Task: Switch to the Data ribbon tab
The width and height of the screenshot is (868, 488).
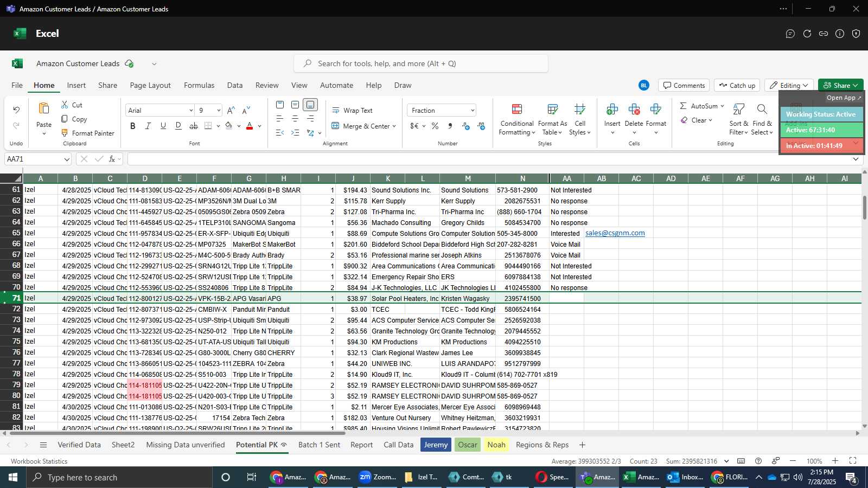Action: (235, 85)
